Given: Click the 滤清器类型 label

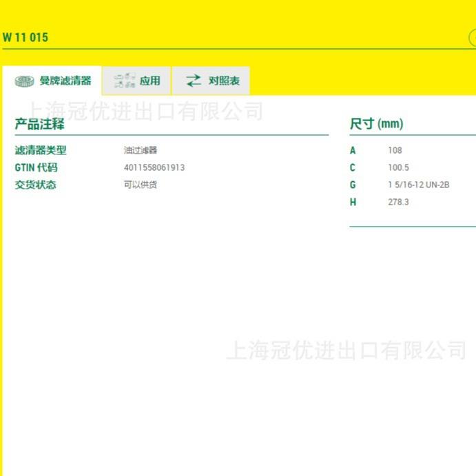Looking at the screenshot, I should coord(41,150).
